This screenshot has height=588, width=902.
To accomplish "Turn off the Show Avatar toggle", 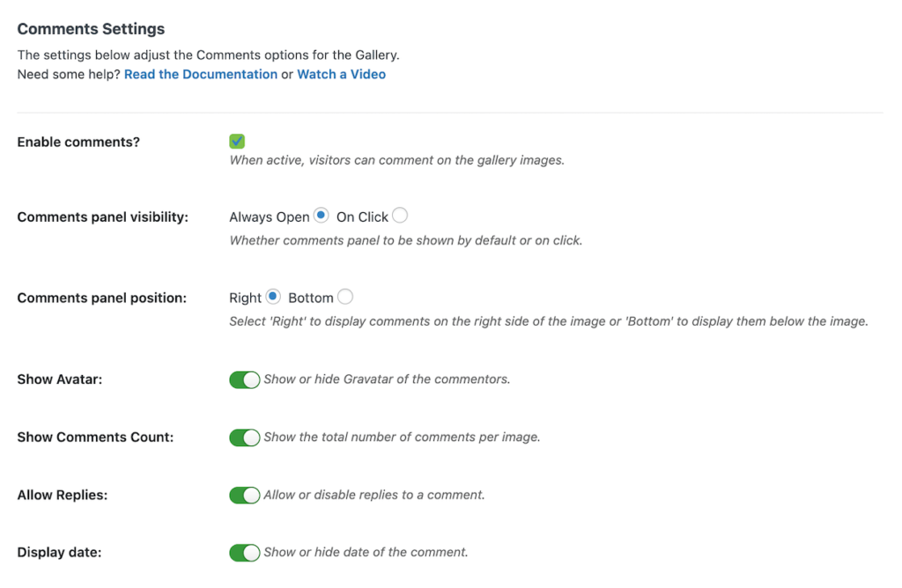I will click(245, 379).
